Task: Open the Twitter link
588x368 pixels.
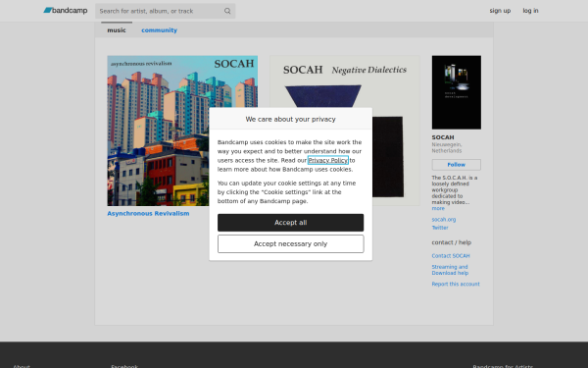Action: point(440,228)
